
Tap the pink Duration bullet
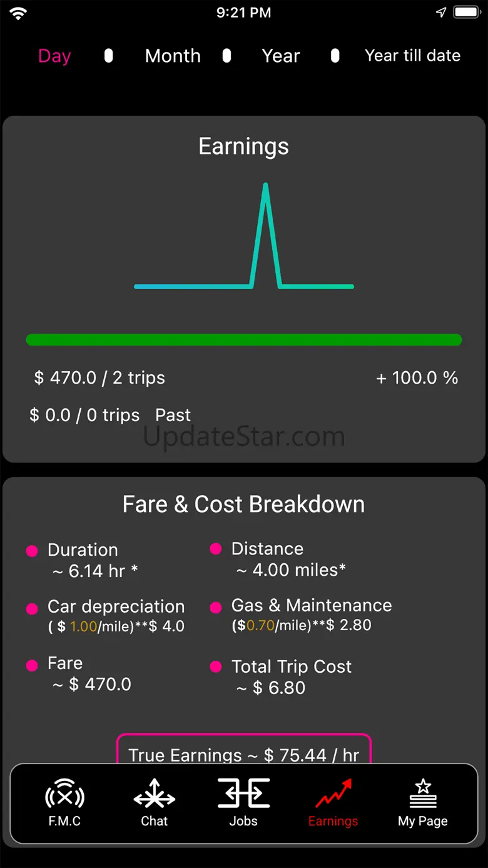(x=32, y=551)
